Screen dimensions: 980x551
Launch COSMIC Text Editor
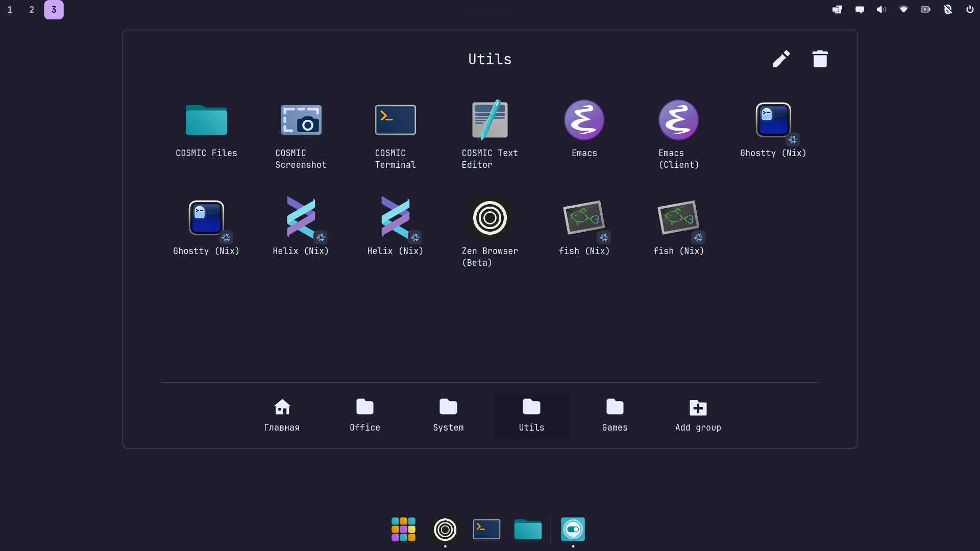click(489, 135)
